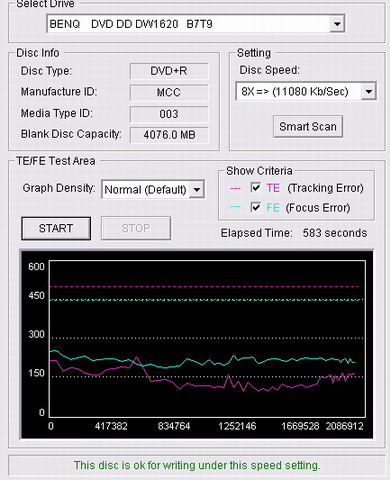Click the 8X disc speed combo box
Viewport: 390px width, 480px height.
306,91
